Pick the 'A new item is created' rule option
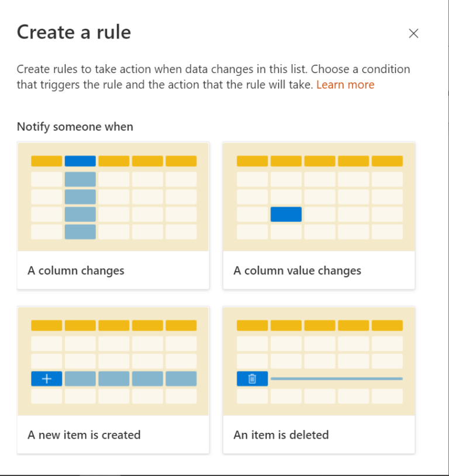Screen dimensions: 449x476 [113, 378]
